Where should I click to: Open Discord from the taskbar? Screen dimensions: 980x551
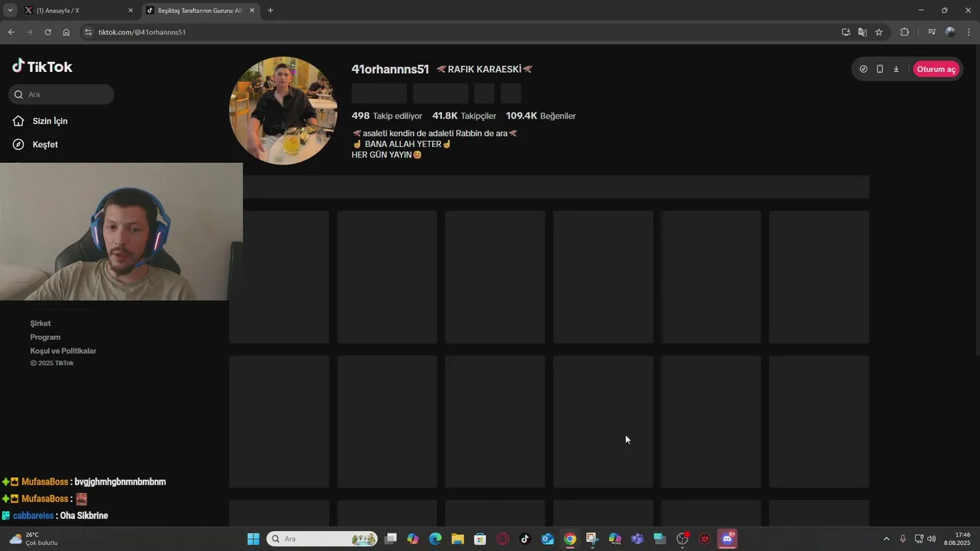click(727, 539)
